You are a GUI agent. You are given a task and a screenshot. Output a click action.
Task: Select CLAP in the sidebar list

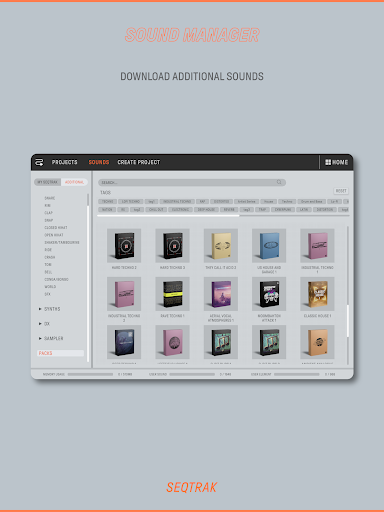(49, 213)
